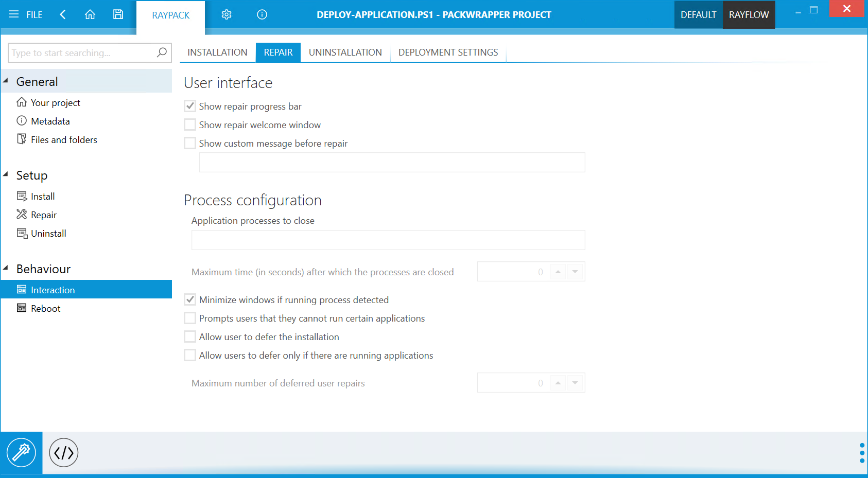868x478 pixels.
Task: Open the code view with the </> icon
Action: point(63,452)
